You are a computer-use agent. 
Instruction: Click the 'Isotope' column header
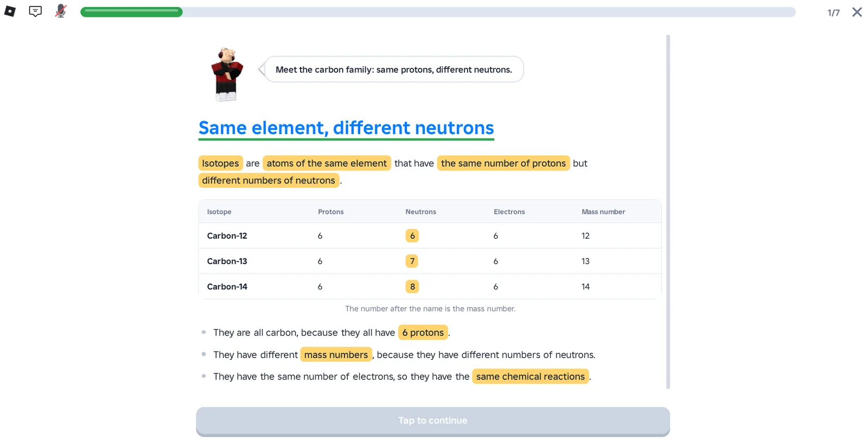click(x=219, y=212)
